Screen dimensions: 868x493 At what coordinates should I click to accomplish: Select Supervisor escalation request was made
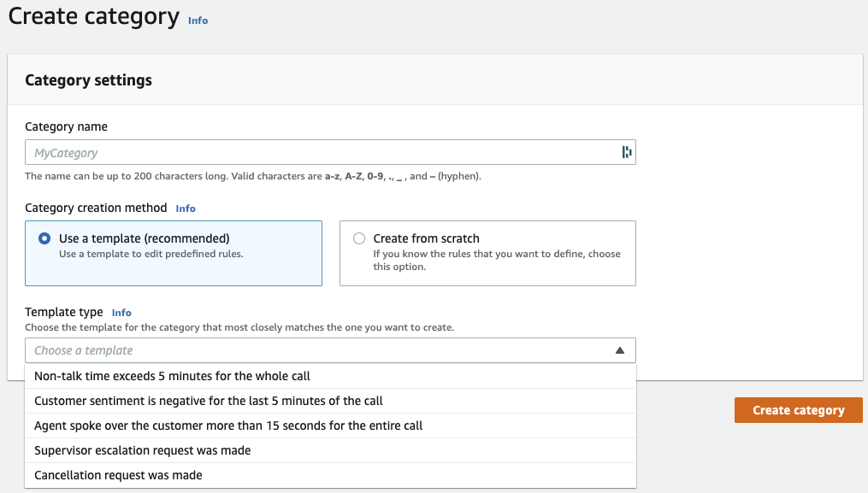[x=142, y=450]
